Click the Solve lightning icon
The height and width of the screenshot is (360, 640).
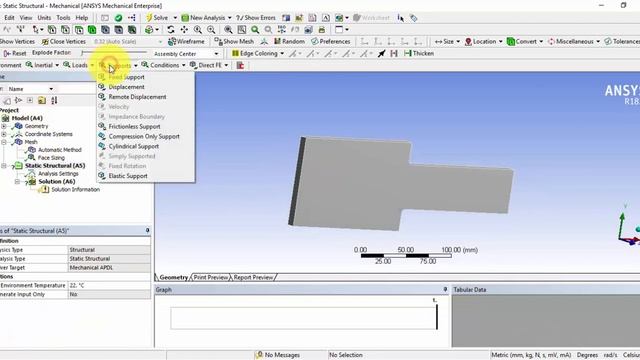(149, 18)
